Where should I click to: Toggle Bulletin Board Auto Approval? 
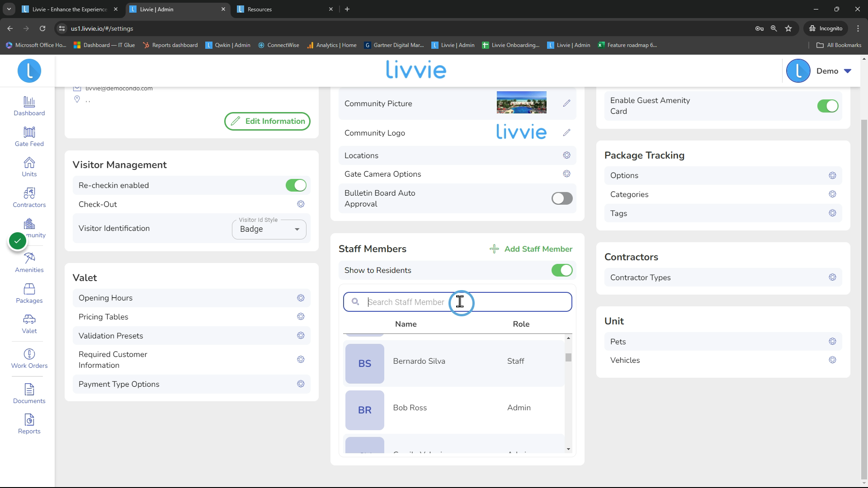(562, 198)
